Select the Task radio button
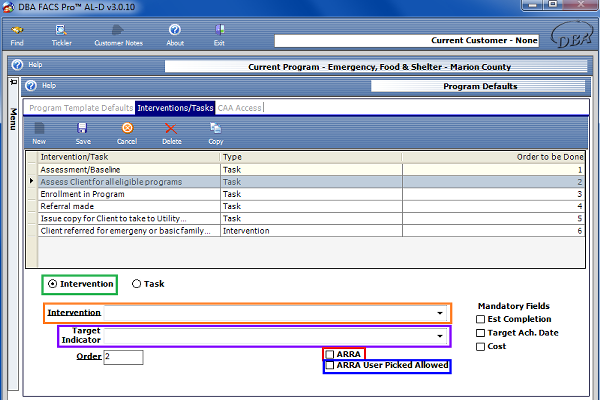600x400 pixels. point(136,284)
